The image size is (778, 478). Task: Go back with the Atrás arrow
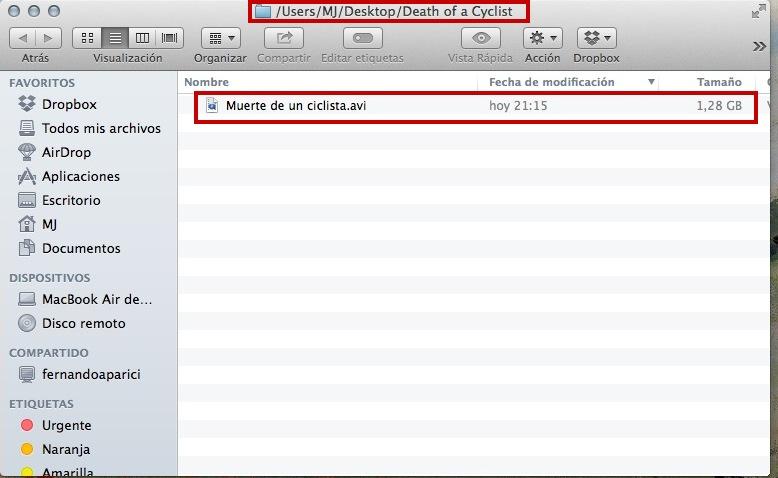(23, 38)
